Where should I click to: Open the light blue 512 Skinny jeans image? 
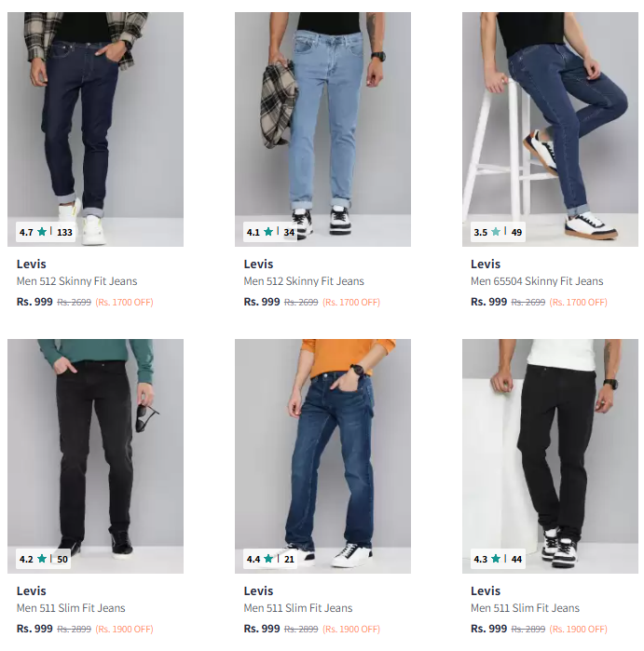[x=322, y=129]
